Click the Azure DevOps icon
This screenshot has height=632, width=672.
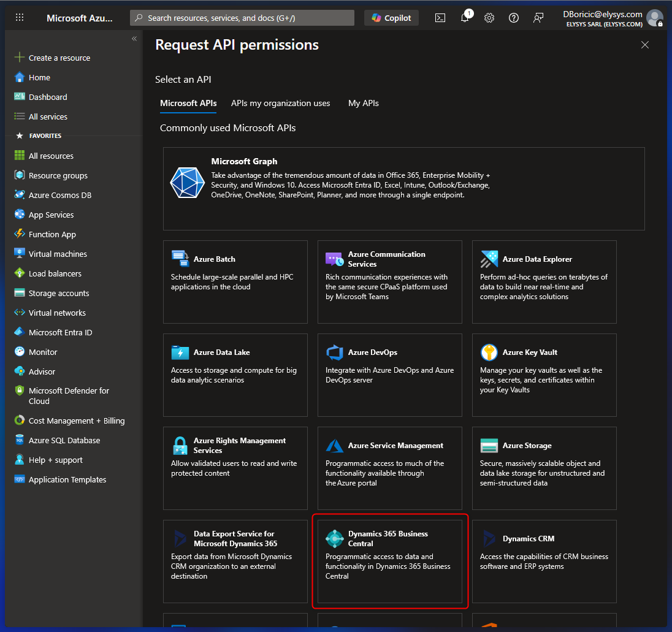(335, 352)
